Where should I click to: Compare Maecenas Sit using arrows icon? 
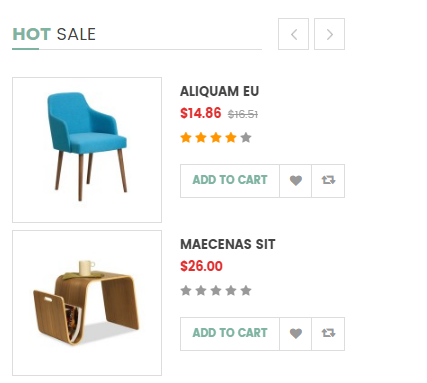tap(328, 334)
